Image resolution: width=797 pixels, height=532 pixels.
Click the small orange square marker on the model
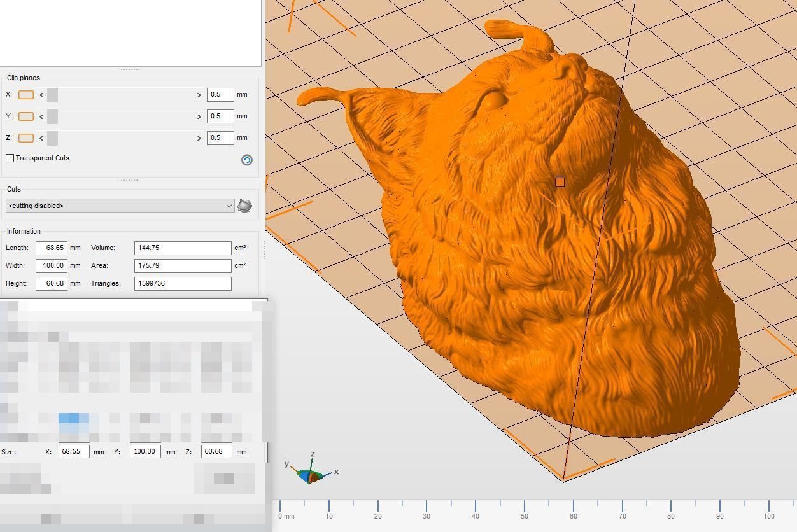(560, 183)
